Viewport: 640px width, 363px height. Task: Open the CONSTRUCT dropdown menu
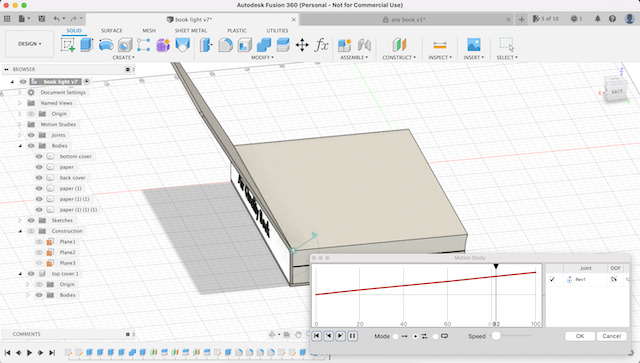[x=399, y=58]
